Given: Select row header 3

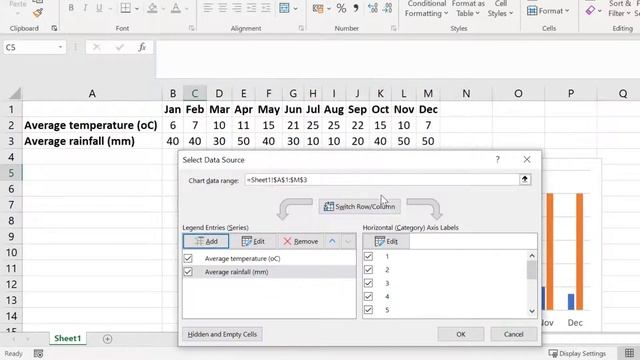Looking at the screenshot, I should pos(11,141).
